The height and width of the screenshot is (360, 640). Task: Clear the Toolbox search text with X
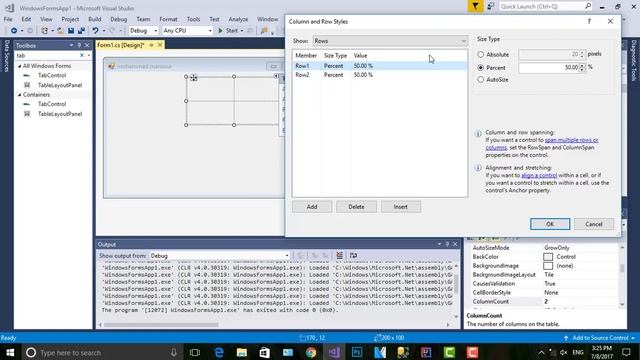[x=82, y=55]
